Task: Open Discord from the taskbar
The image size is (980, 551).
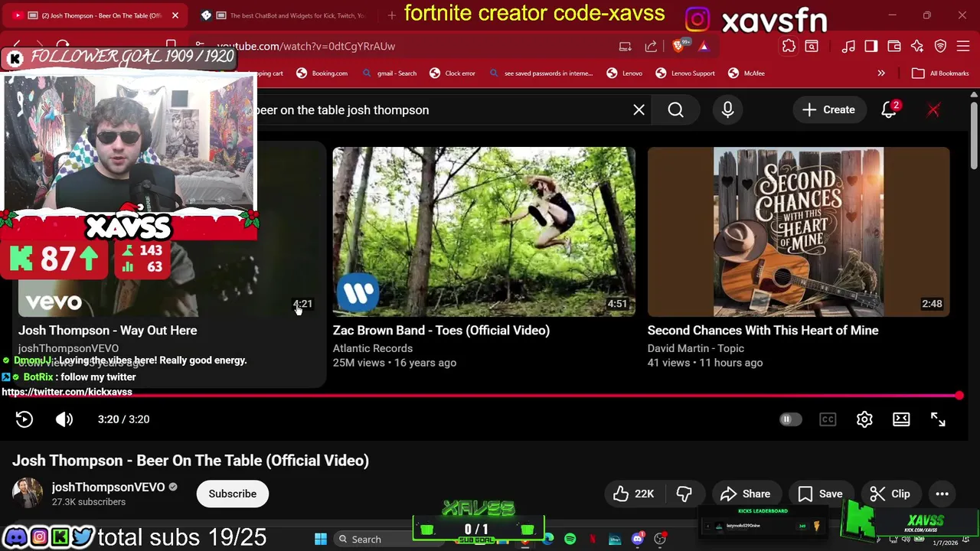Action: [637, 539]
